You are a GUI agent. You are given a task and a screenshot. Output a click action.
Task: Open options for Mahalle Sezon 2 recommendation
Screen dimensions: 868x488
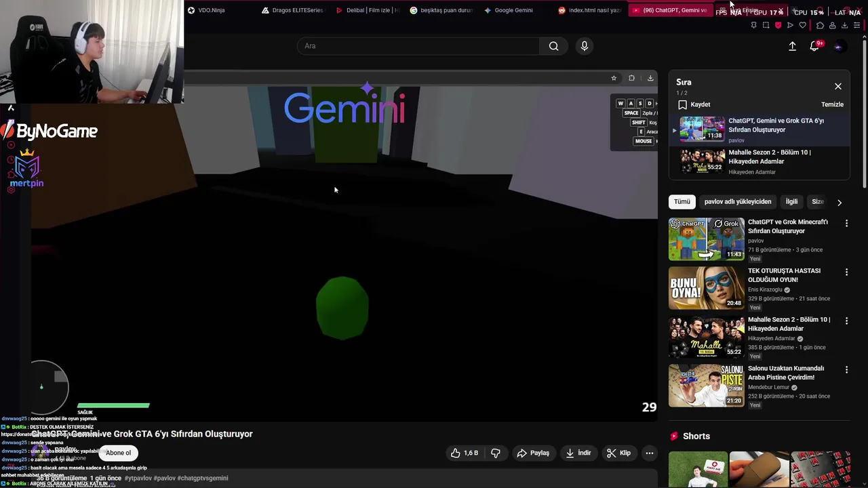846,321
